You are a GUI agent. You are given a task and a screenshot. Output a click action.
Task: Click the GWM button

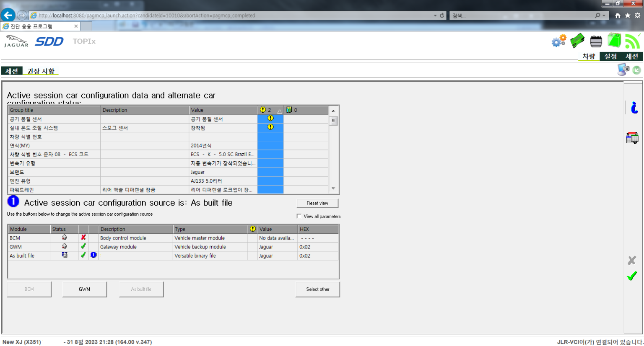coord(84,289)
